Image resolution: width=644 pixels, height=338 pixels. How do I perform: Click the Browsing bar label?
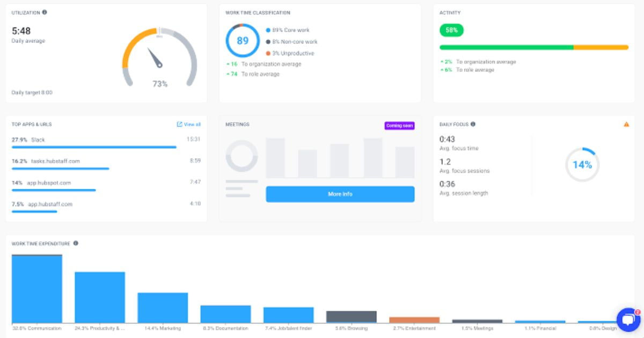click(x=351, y=328)
